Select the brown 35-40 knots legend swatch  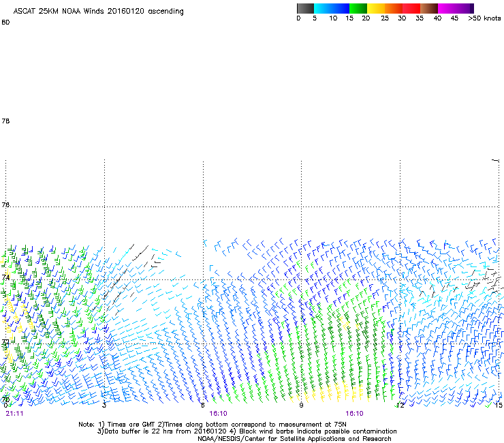coord(429,8)
